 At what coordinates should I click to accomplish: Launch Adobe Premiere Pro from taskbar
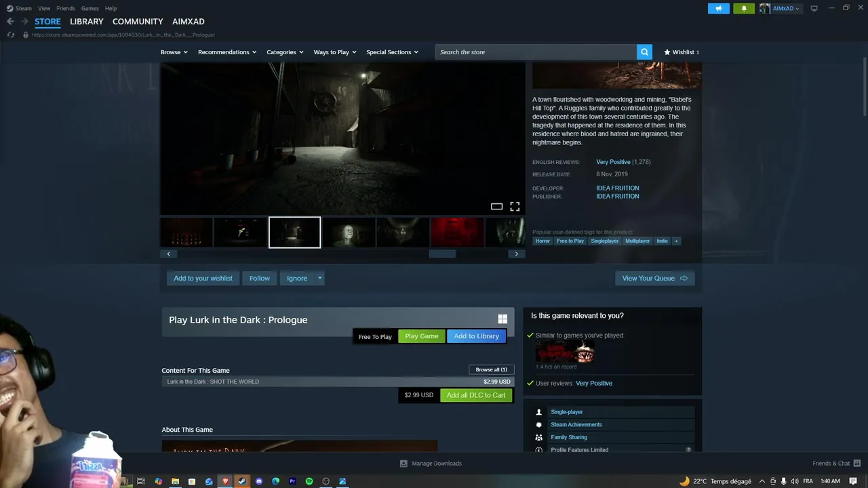292,481
